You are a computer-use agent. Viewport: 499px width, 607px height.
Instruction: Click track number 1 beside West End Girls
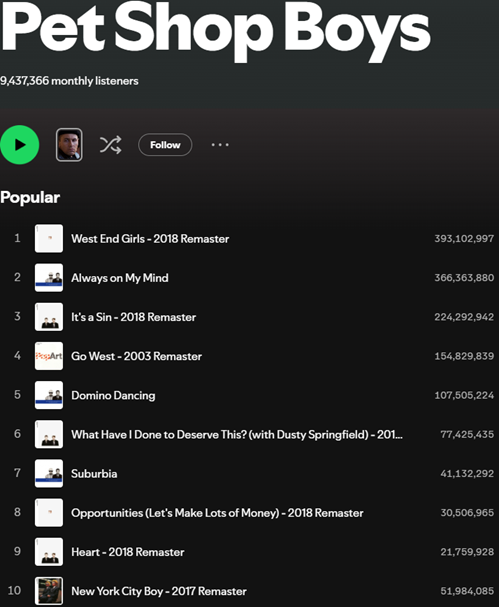17,238
